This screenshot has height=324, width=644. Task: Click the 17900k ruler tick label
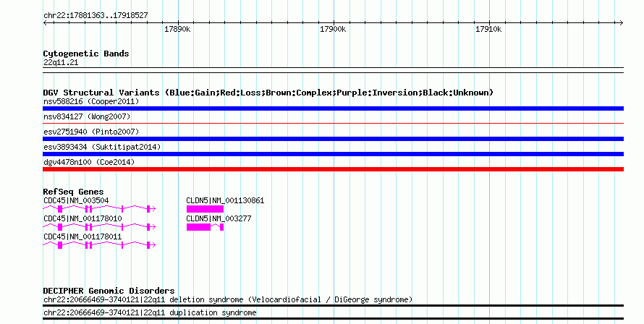pos(333,29)
